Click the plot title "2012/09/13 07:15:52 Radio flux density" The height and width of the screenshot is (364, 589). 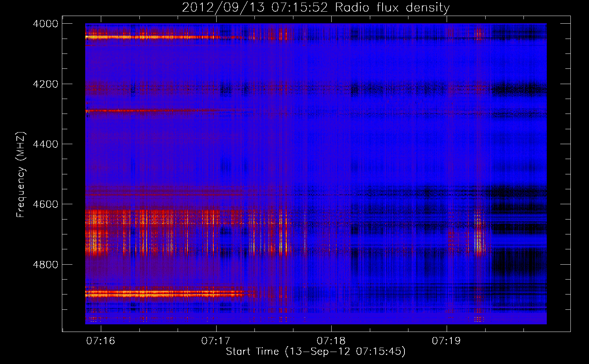pyautogui.click(x=316, y=7)
